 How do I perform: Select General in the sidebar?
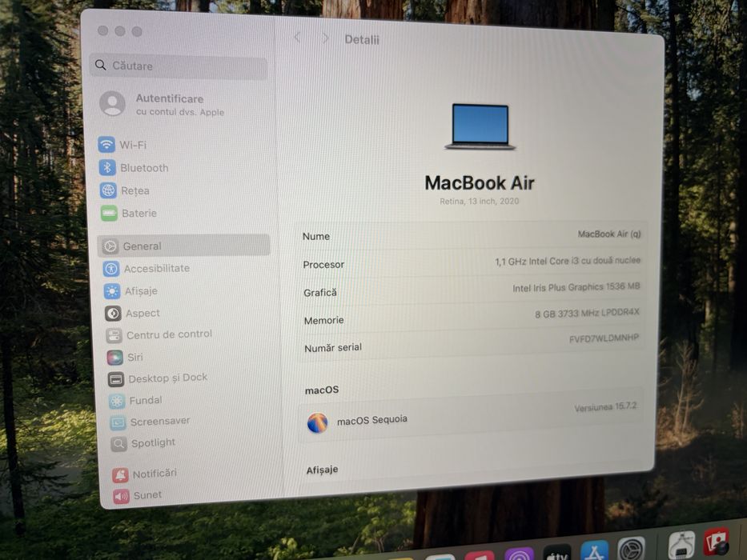coord(184,246)
